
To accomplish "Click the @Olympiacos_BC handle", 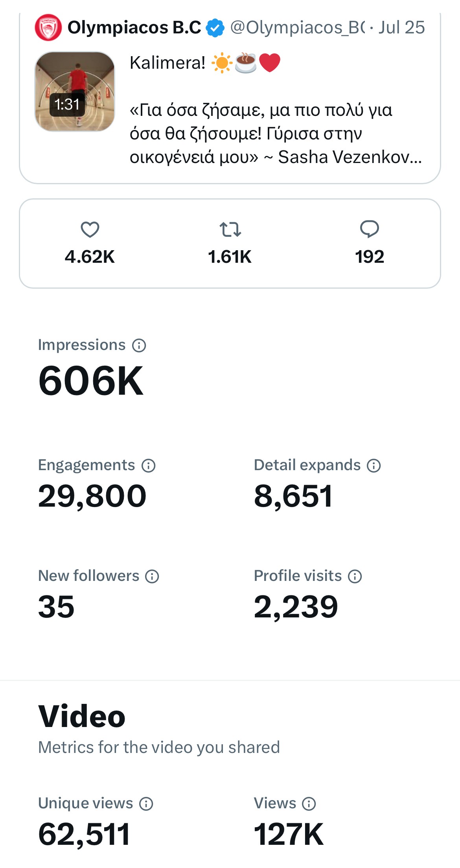I will pyautogui.click(x=297, y=27).
